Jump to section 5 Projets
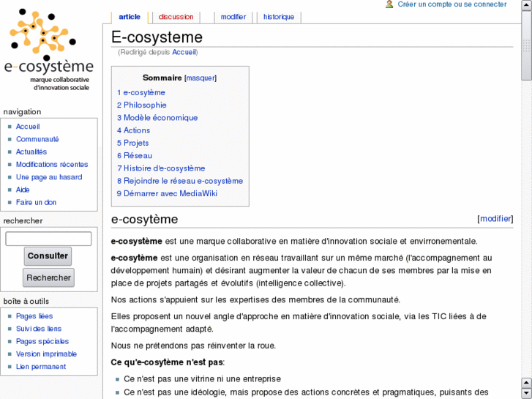This screenshot has width=532, height=399. pyautogui.click(x=133, y=143)
